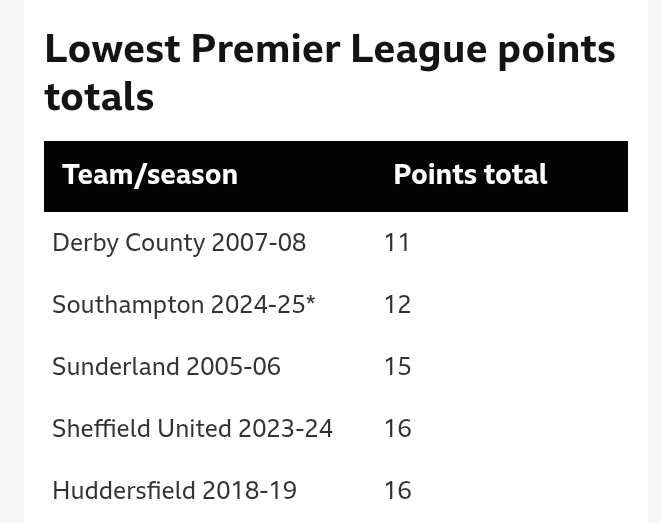Click the asterisk after Southampton 2024-25
This screenshot has width=662, height=523.
click(x=311, y=302)
